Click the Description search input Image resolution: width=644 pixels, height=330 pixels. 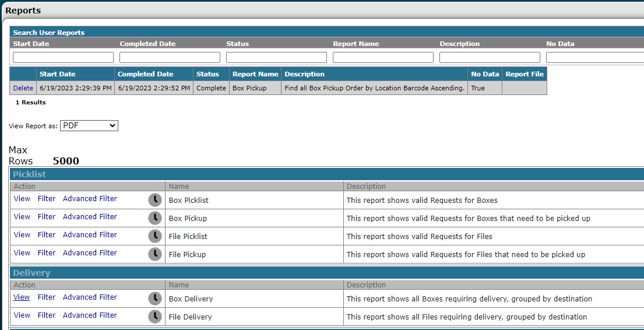click(x=490, y=58)
